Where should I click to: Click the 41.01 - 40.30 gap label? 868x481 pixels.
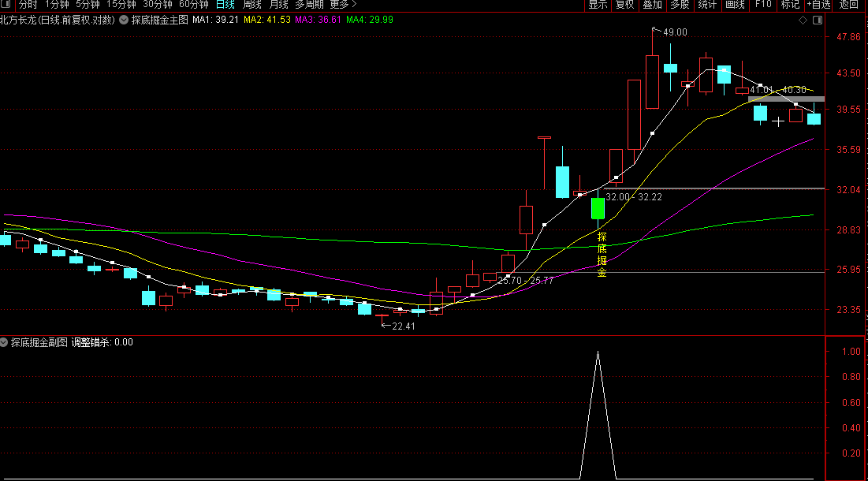(x=778, y=90)
